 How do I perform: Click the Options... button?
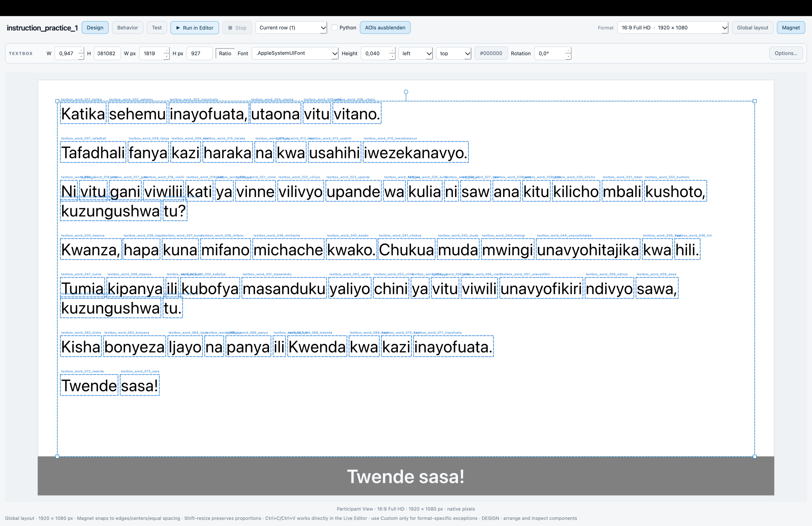(786, 53)
